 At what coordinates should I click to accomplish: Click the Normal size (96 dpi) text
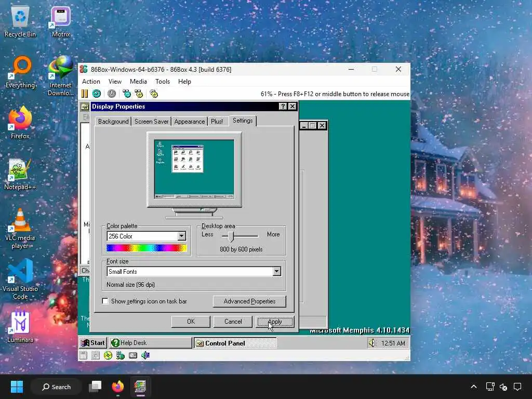coord(130,285)
